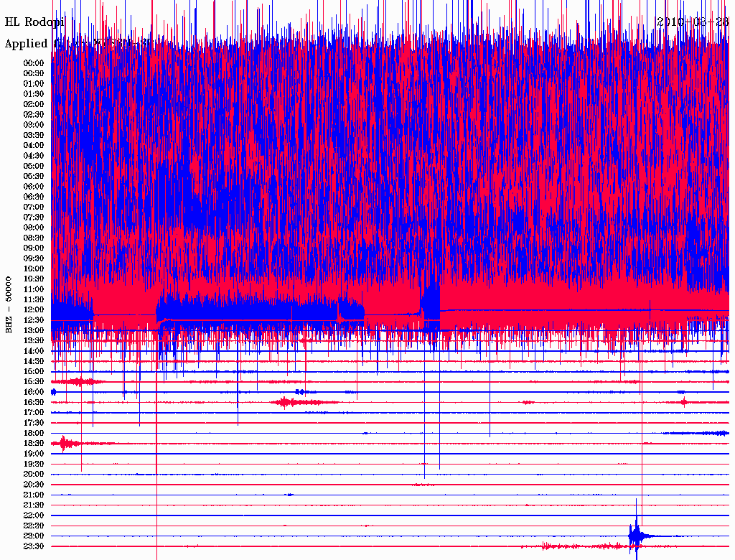Choose the 06:00 time label
The height and width of the screenshot is (560, 735).
click(x=34, y=187)
